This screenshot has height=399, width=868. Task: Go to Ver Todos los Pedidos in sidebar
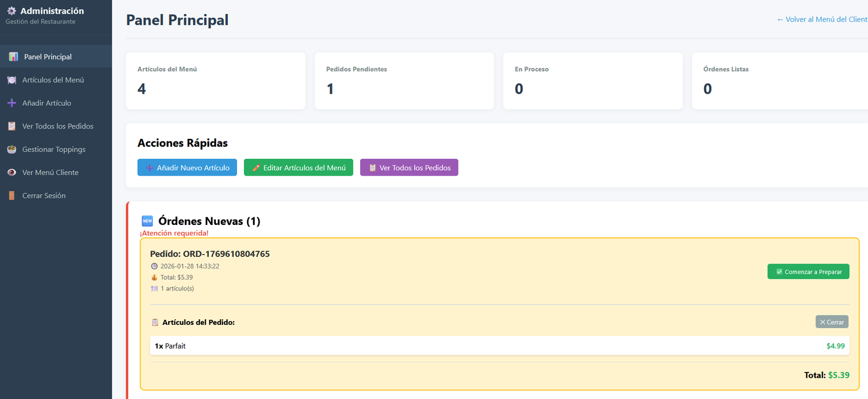pyautogui.click(x=56, y=126)
